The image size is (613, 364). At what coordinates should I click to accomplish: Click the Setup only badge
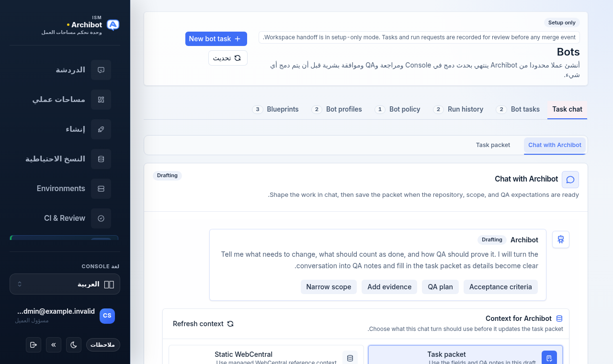(x=562, y=23)
